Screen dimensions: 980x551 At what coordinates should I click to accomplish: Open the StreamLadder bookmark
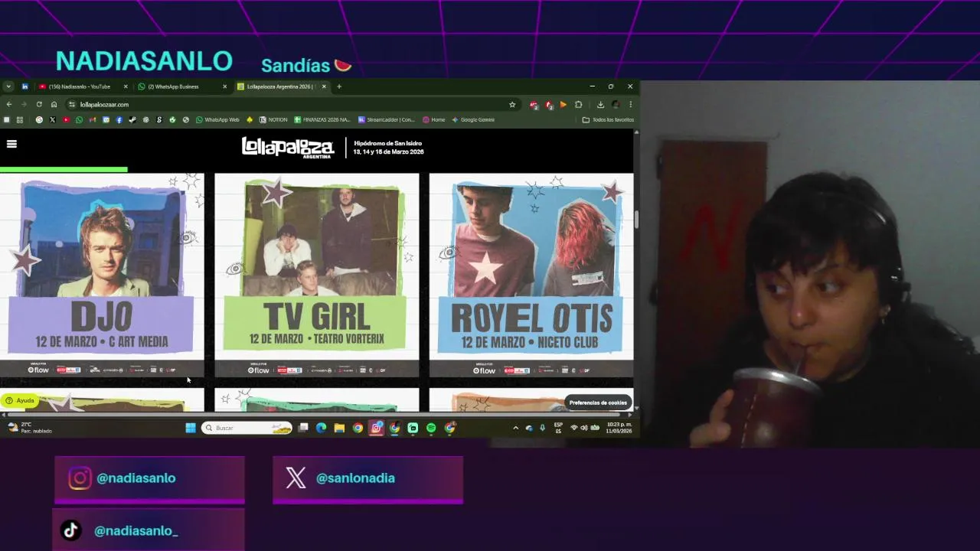[387, 119]
